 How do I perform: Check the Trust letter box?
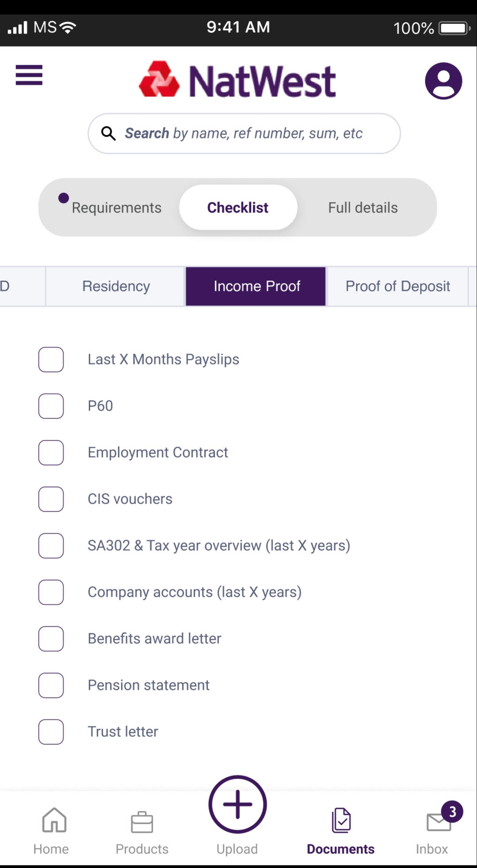51,732
